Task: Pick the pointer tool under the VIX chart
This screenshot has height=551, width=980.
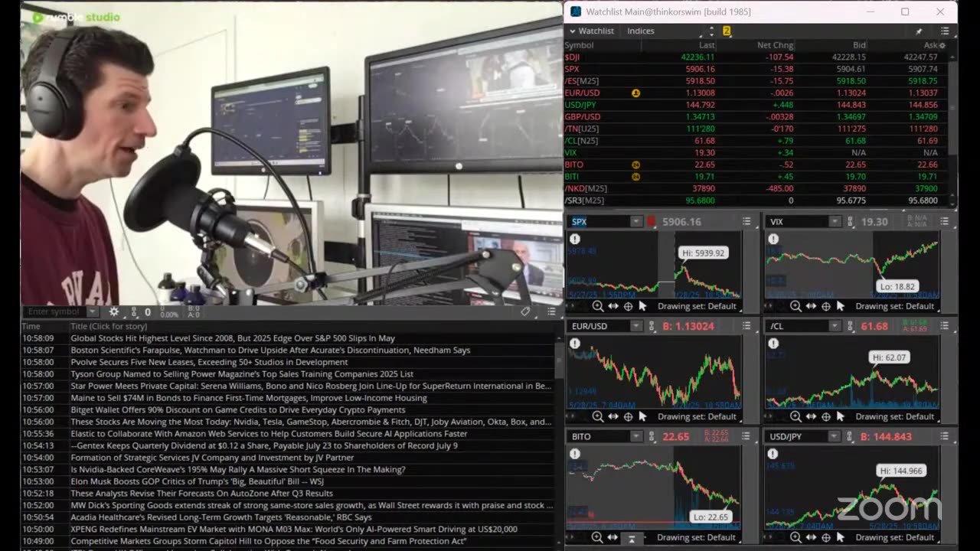Action: tap(840, 306)
